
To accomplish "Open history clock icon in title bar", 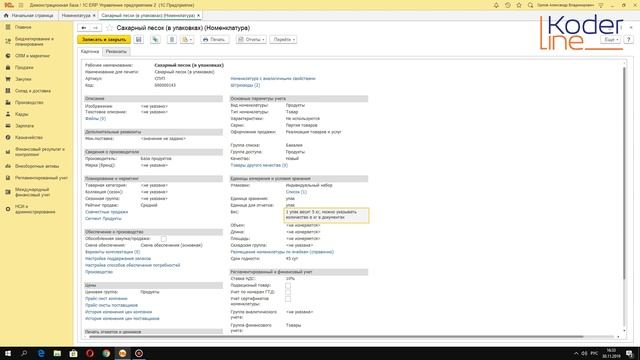I will 507,5.
